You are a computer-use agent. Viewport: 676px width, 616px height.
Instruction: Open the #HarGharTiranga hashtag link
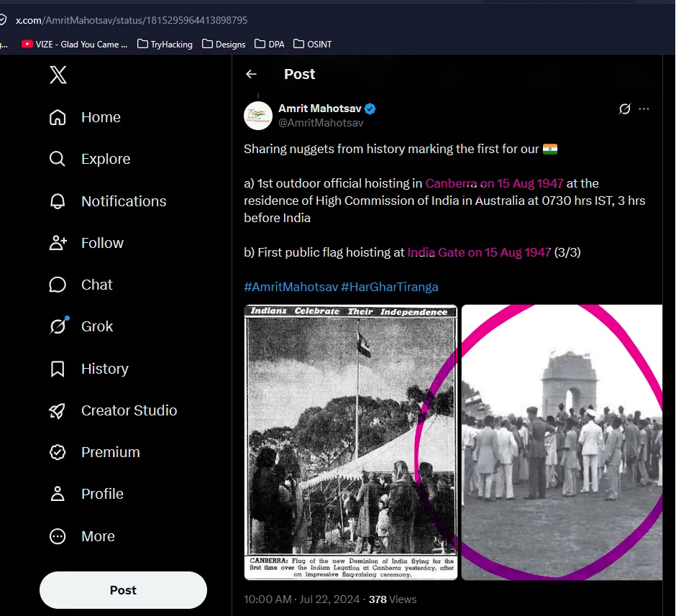click(x=390, y=287)
